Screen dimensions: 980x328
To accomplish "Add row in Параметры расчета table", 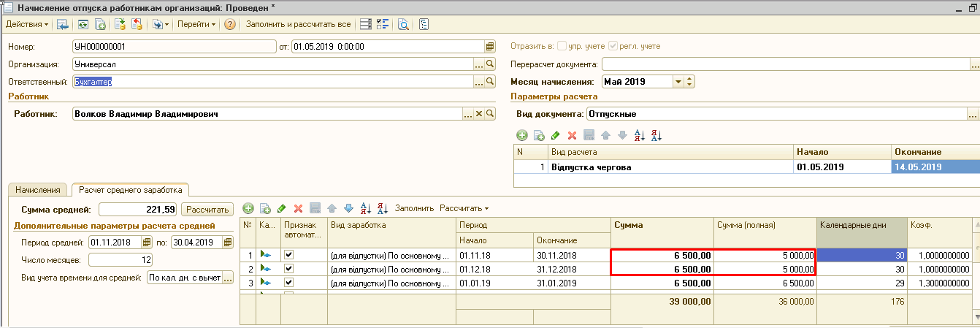I will click(521, 135).
